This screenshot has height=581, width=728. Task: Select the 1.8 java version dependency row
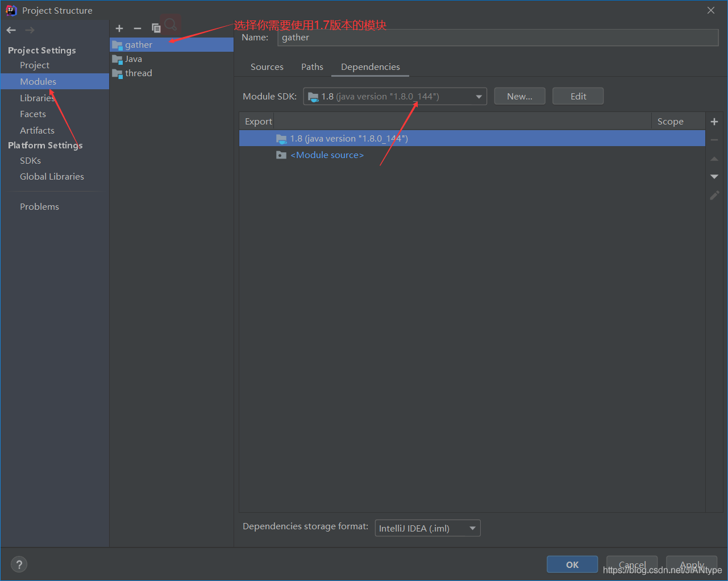point(472,139)
